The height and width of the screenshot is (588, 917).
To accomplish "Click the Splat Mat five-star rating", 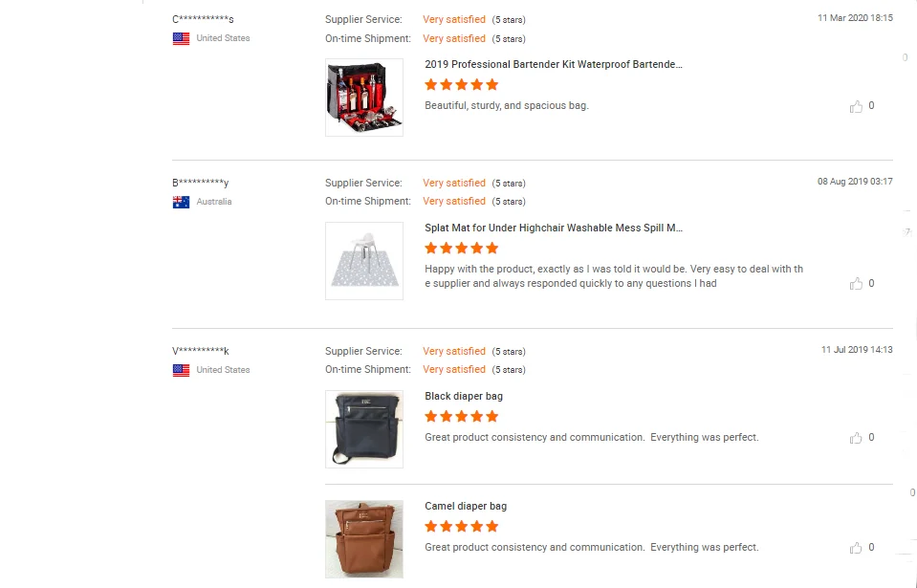I will [462, 249].
